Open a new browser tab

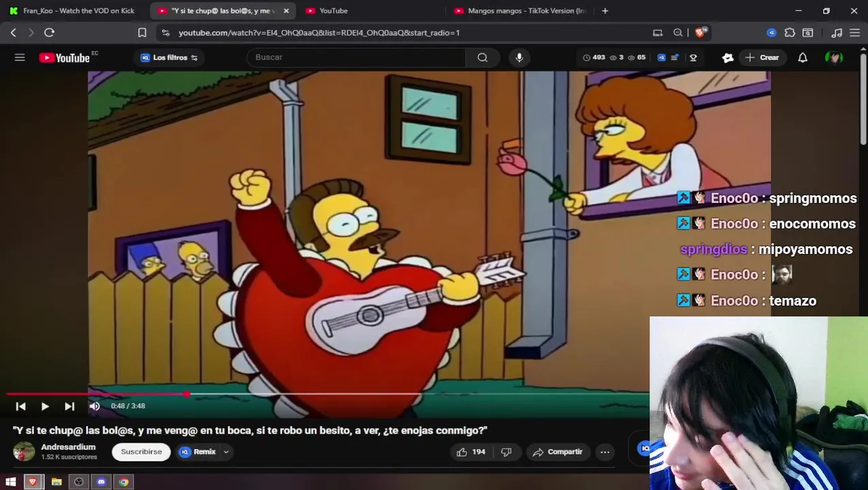coord(605,11)
